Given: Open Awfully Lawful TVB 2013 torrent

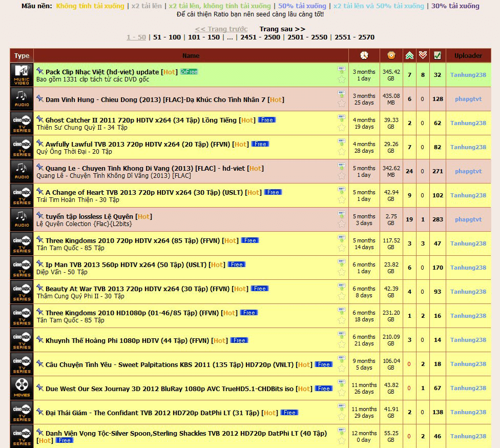Looking at the screenshot, I should point(138,144).
